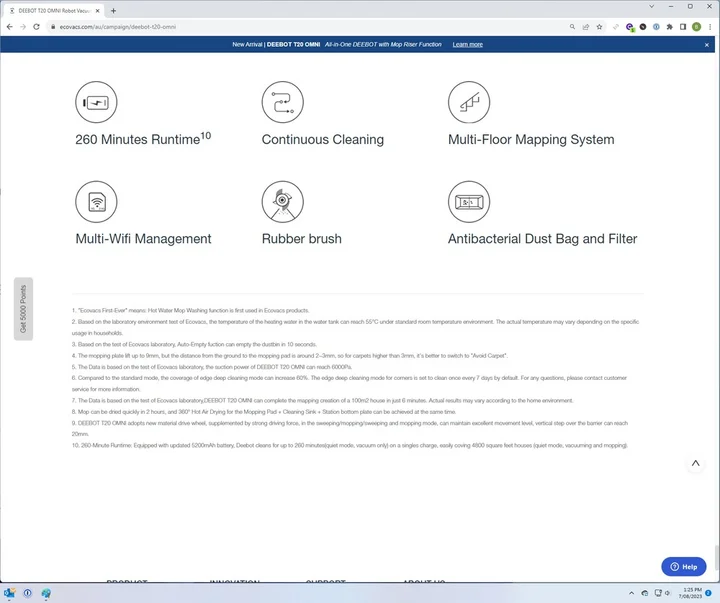Open the Chrome three-dot menu
This screenshot has width=720, height=603.
point(710,27)
